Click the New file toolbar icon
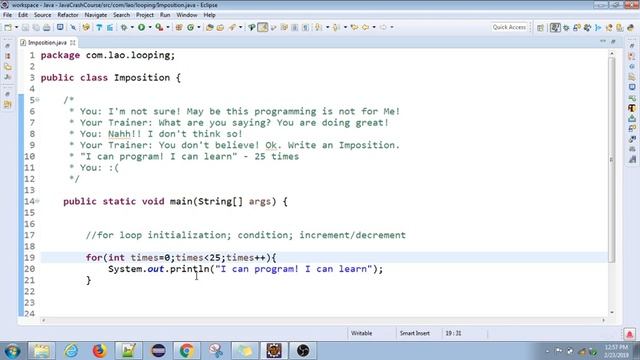640x360 pixels. point(8,27)
